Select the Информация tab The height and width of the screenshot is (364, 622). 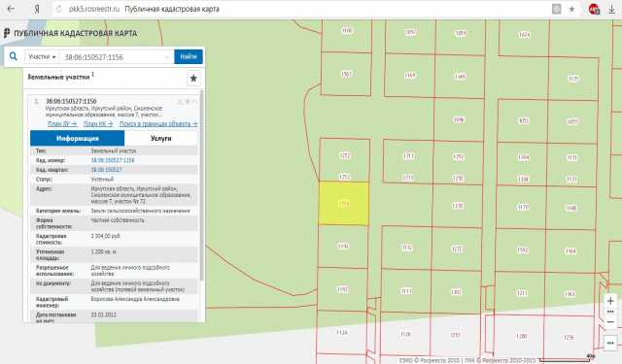tap(78, 138)
